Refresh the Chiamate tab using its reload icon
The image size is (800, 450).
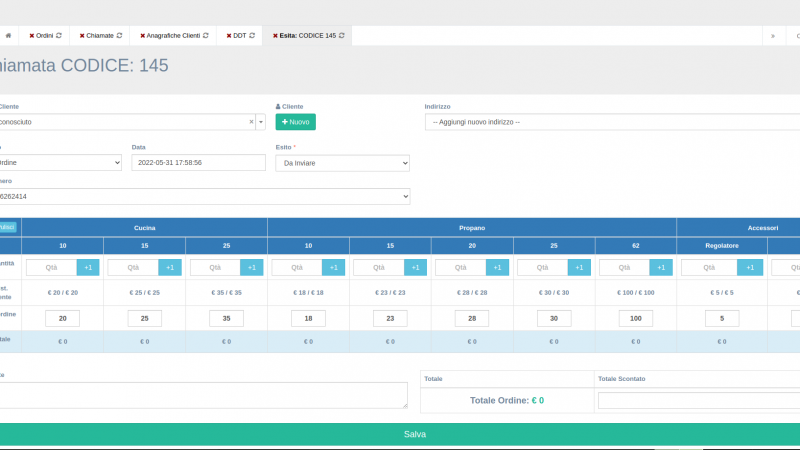click(x=120, y=35)
